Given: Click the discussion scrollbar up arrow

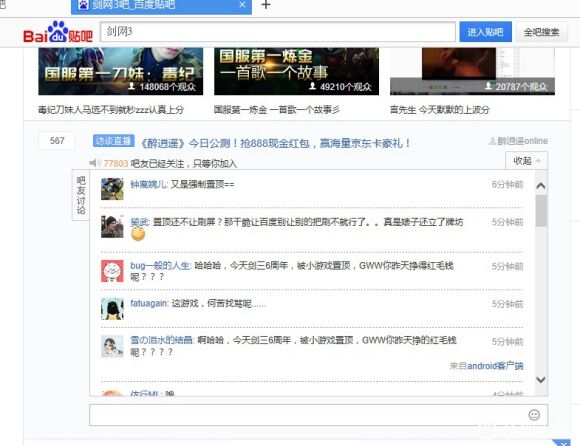Looking at the screenshot, I should click(x=541, y=186).
